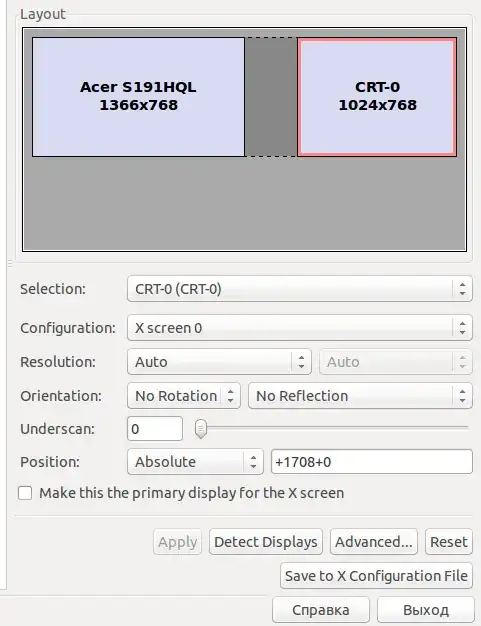Viewport: 481px width, 626px height.
Task: Select the Acer S191HQL display in layout
Action: 139,97
